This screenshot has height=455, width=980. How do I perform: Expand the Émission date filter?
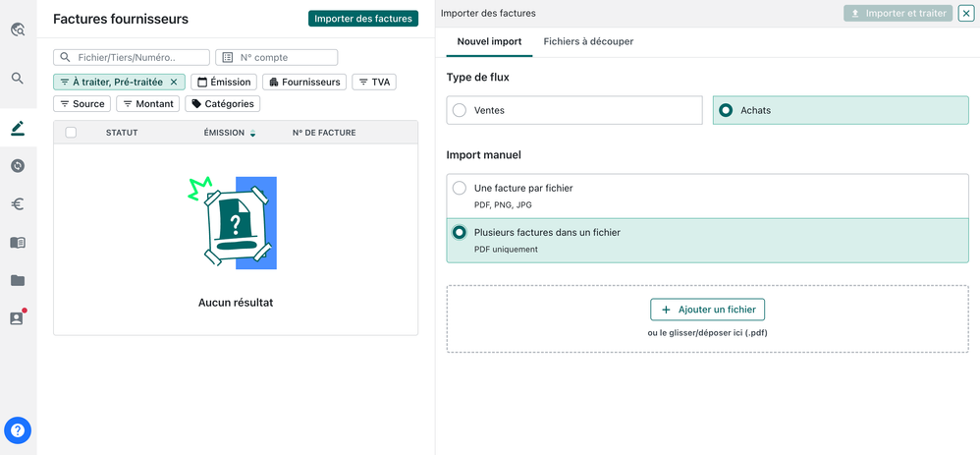click(224, 83)
